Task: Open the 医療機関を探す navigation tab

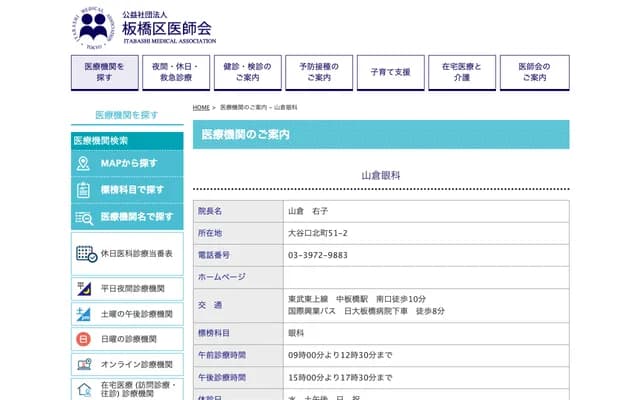Action: 105,72
